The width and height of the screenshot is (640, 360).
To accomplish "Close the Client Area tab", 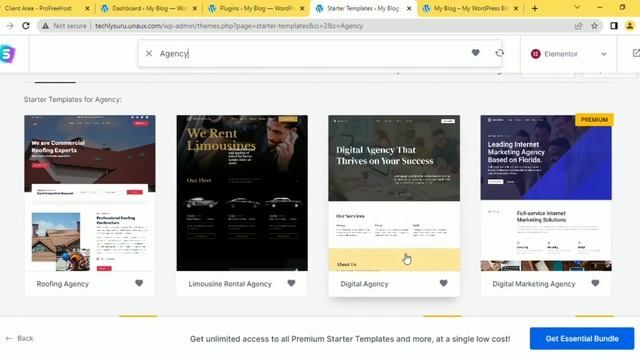I will (87, 8).
